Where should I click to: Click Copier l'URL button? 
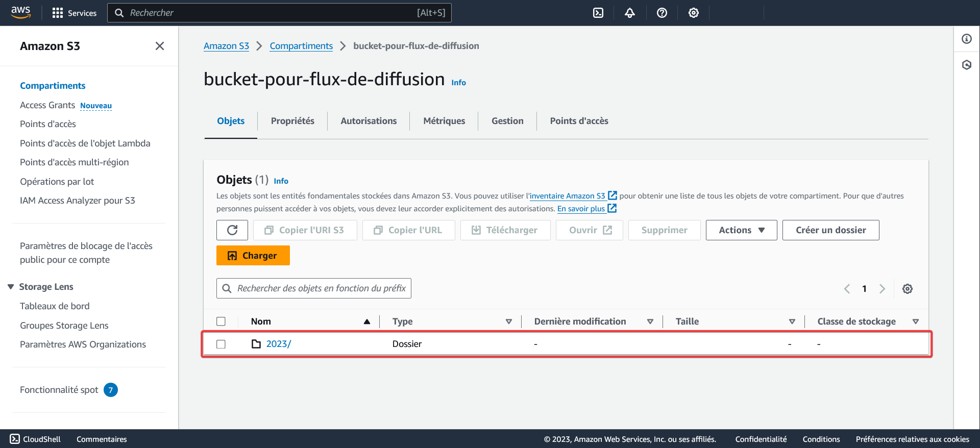(409, 230)
